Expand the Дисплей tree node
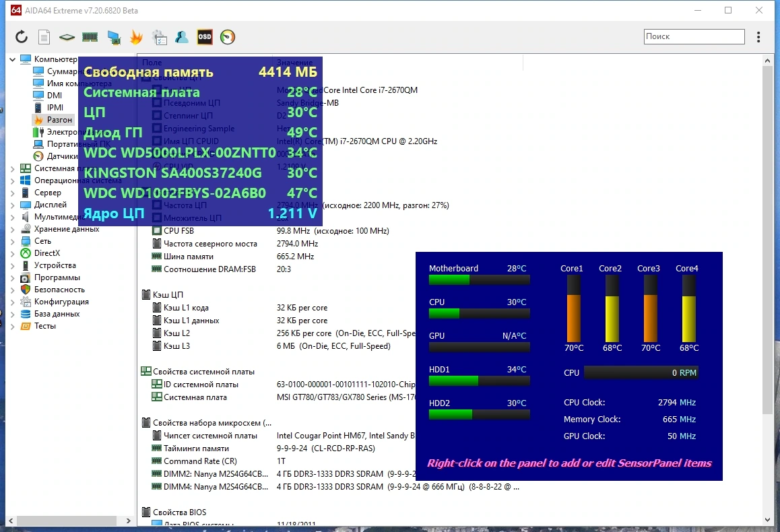 click(12, 205)
